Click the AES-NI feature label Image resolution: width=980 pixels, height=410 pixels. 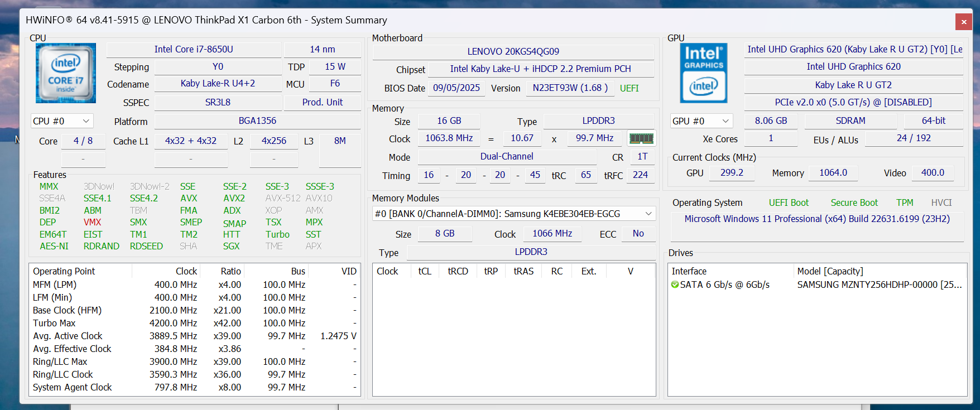tap(54, 246)
